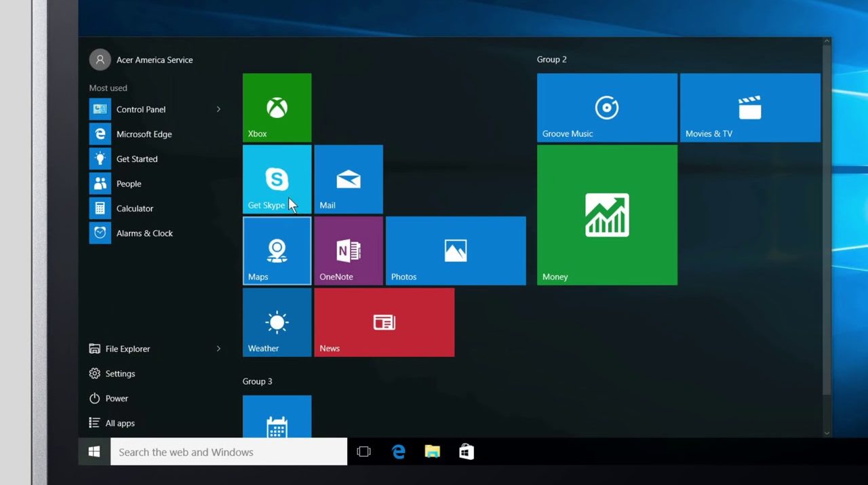Open the Mail tile
Viewport: 868px width, 485px height.
point(349,179)
